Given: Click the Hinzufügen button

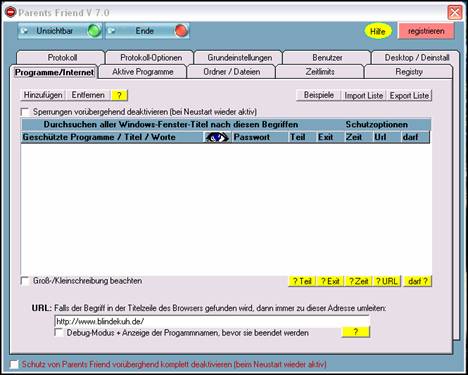Looking at the screenshot, I should (43, 95).
